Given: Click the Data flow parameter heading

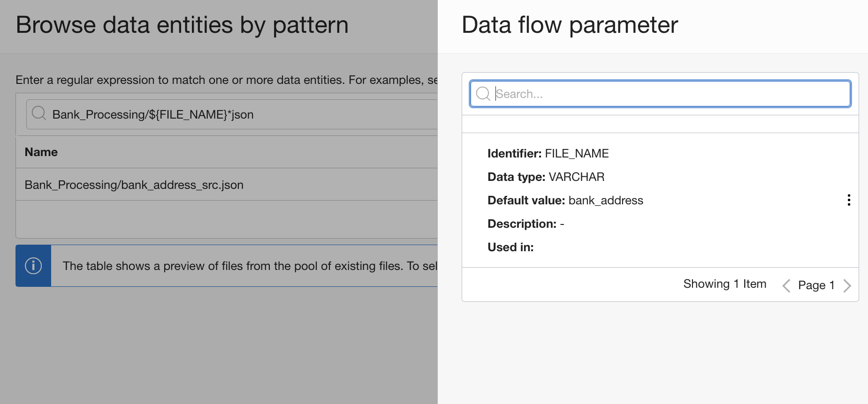Looking at the screenshot, I should (x=570, y=25).
